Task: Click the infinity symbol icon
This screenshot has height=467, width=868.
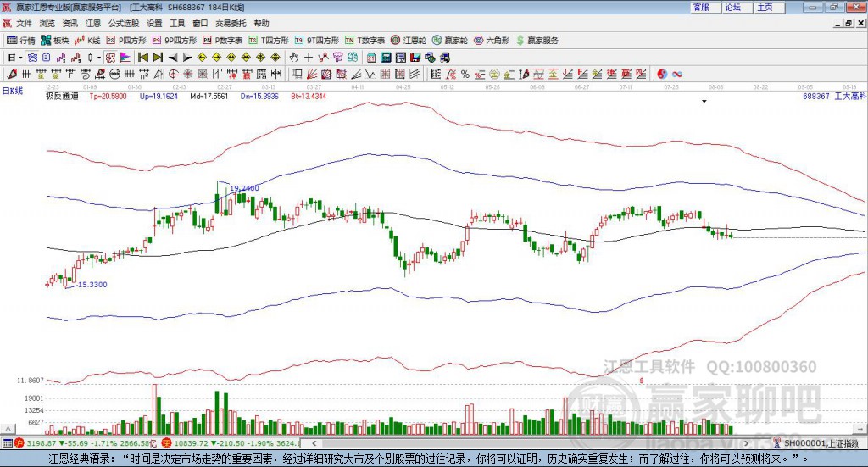Action: pos(677,75)
